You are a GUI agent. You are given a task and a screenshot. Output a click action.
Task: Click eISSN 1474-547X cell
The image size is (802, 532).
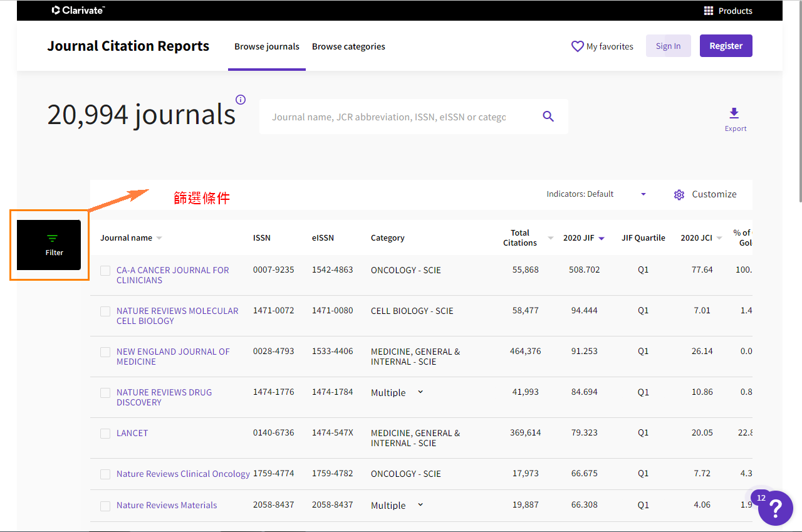tap(333, 433)
